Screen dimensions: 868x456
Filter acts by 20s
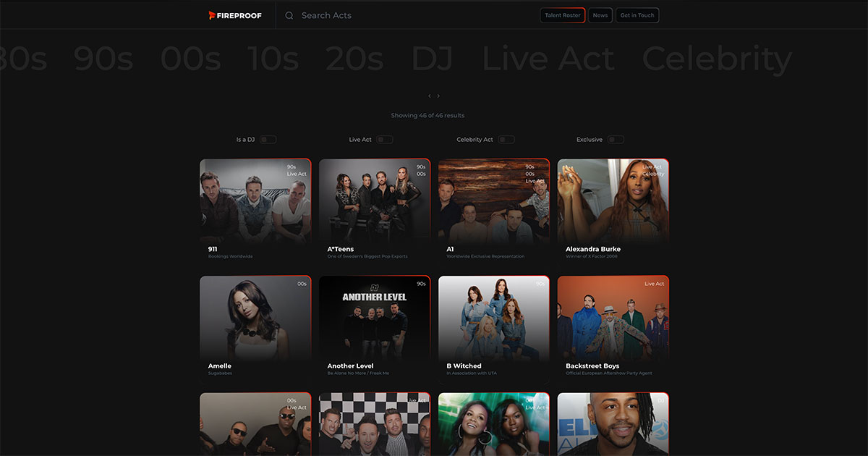click(x=354, y=59)
